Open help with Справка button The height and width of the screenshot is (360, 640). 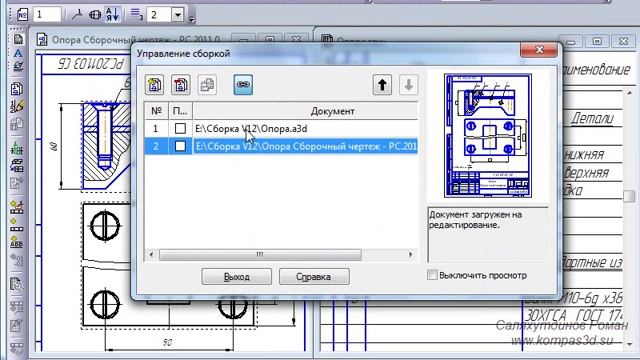pos(314,277)
